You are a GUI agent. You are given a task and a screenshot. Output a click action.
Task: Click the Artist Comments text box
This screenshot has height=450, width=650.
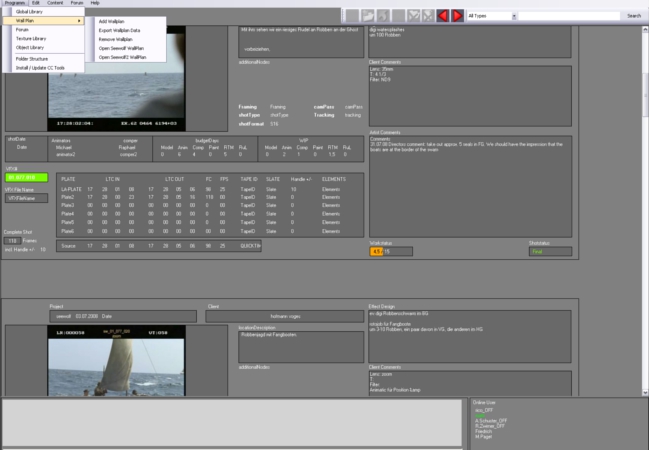(x=471, y=186)
